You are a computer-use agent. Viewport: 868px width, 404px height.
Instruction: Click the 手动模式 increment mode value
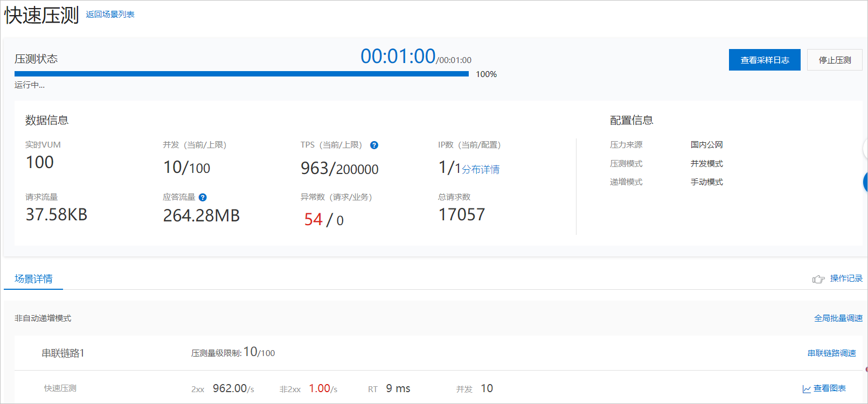tap(707, 182)
